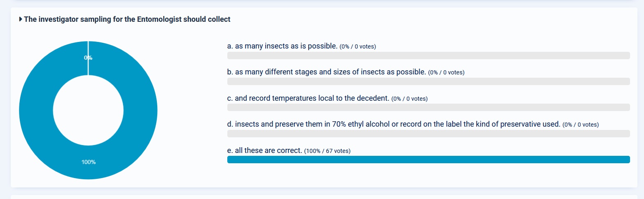The height and width of the screenshot is (199, 644).
Task: Select option c. record temperatures local to decedent
Action: click(x=308, y=98)
